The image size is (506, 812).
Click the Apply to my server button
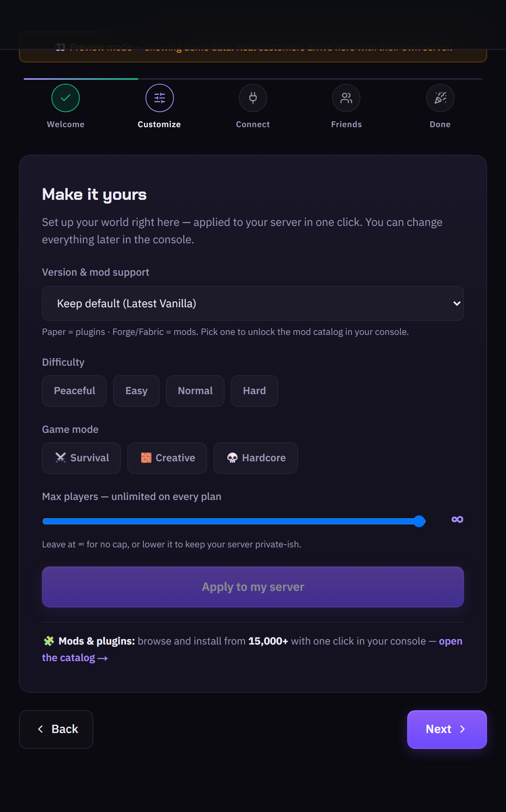[253, 587]
